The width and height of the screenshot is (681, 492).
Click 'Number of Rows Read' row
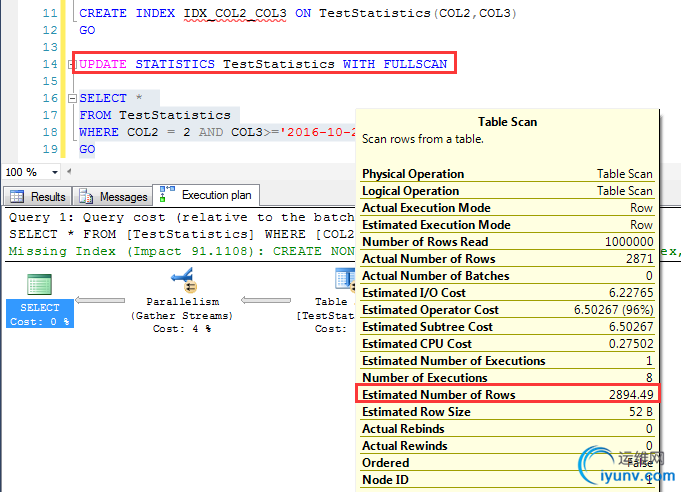coord(507,242)
